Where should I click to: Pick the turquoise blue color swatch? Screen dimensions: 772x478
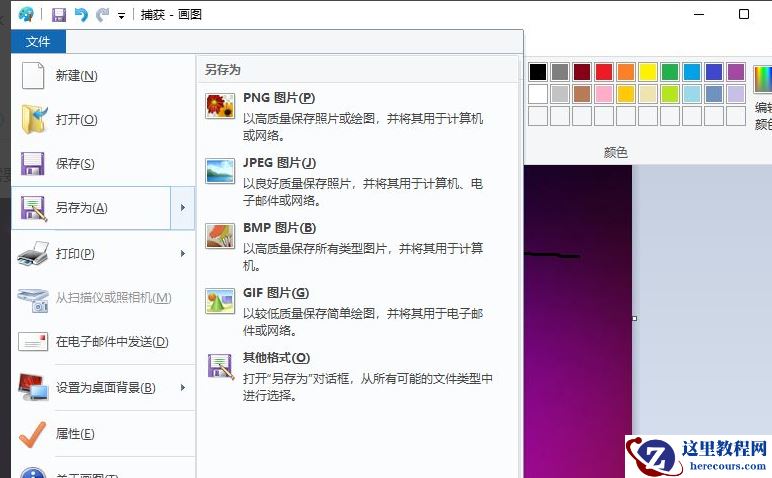(x=692, y=72)
